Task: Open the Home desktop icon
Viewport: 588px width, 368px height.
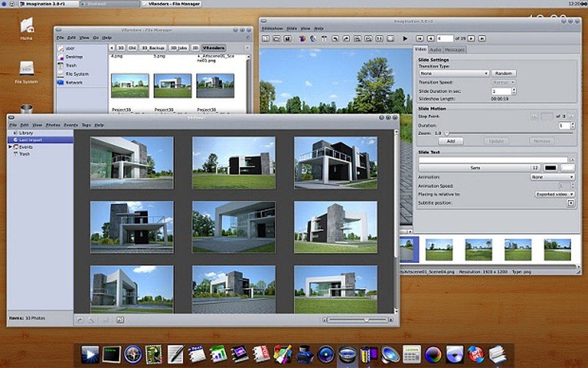Action: [26, 28]
